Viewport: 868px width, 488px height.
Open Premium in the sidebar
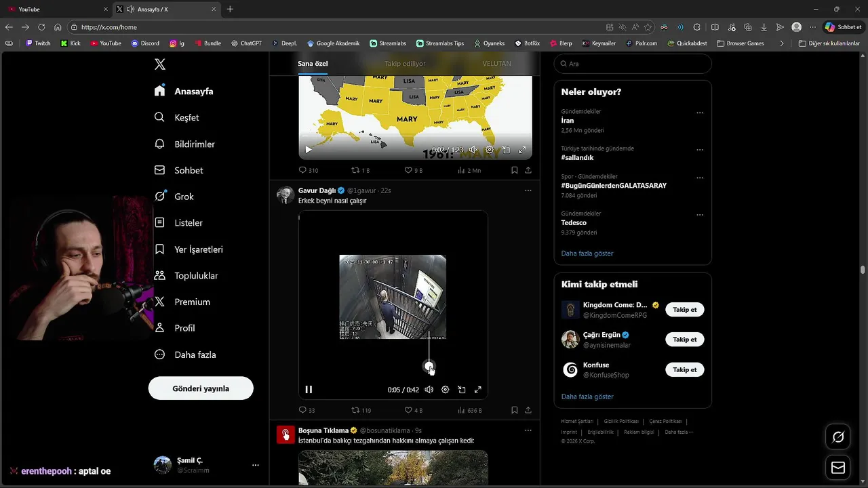click(x=182, y=302)
